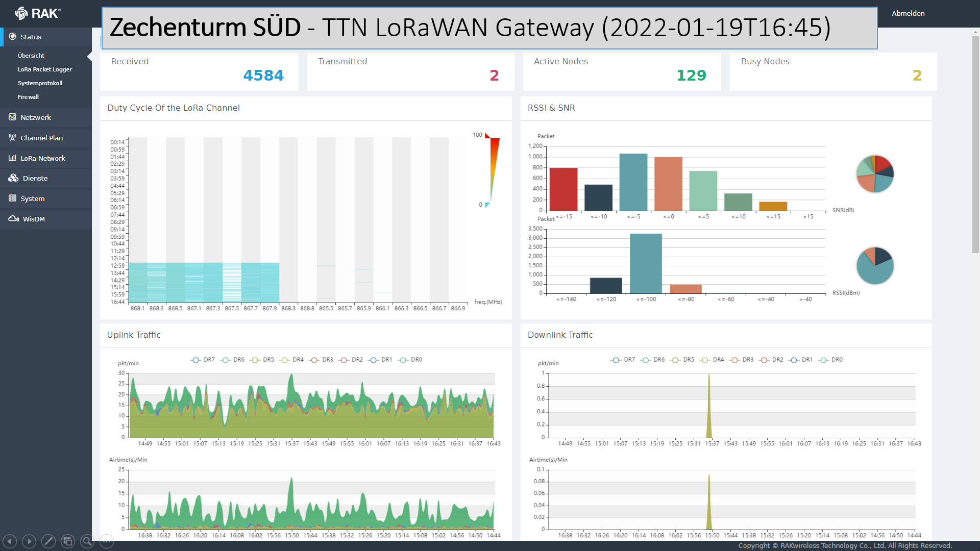The height and width of the screenshot is (551, 980).
Task: Expand the LoRa Network sidebar section
Action: (43, 158)
